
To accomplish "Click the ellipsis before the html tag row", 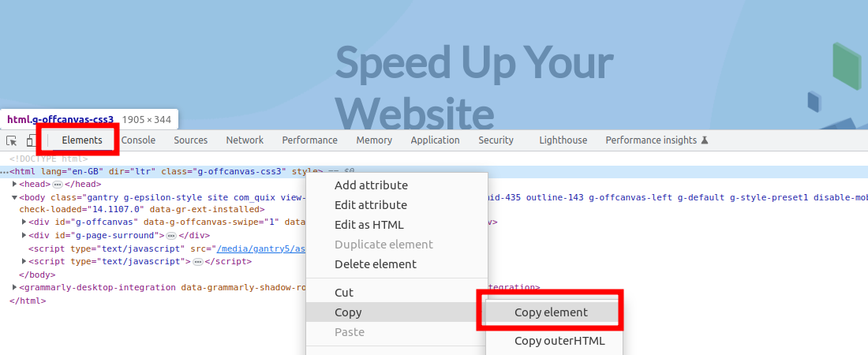I will pos(5,172).
